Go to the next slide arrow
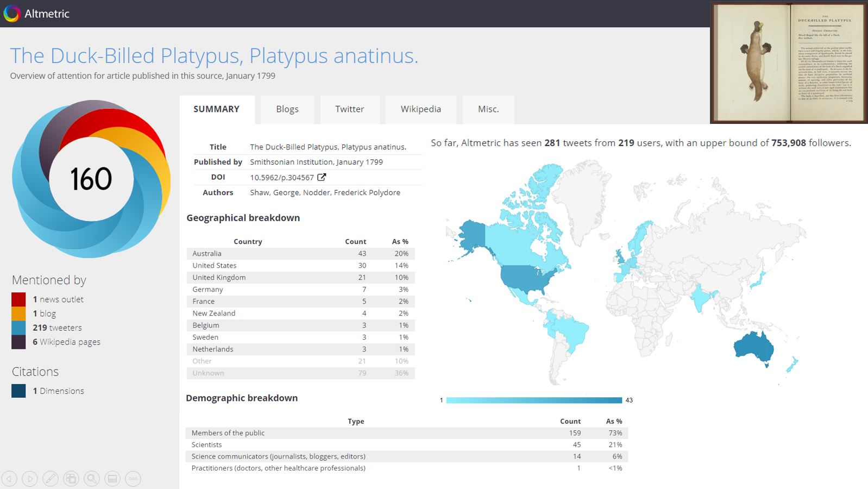Image resolution: width=868 pixels, height=489 pixels. click(x=30, y=479)
